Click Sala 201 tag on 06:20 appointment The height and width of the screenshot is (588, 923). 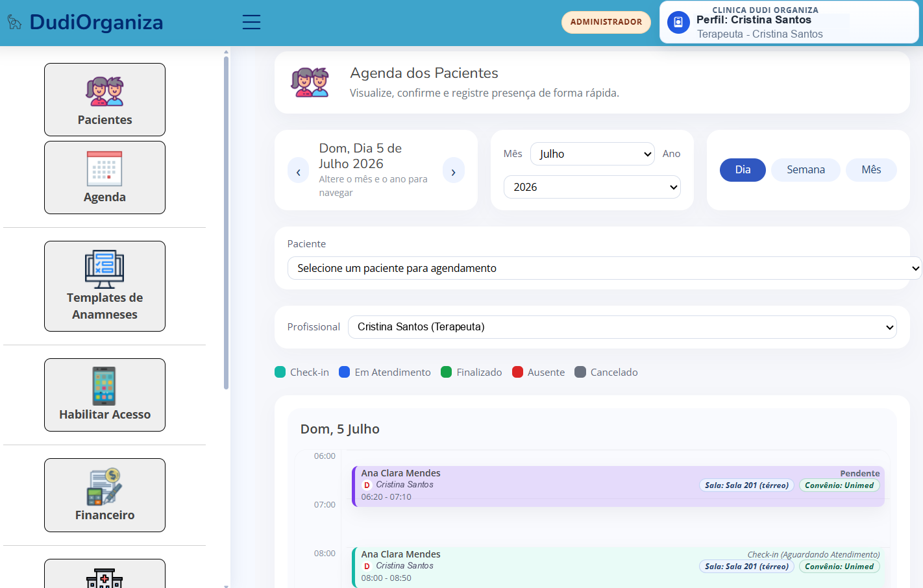tap(746, 485)
